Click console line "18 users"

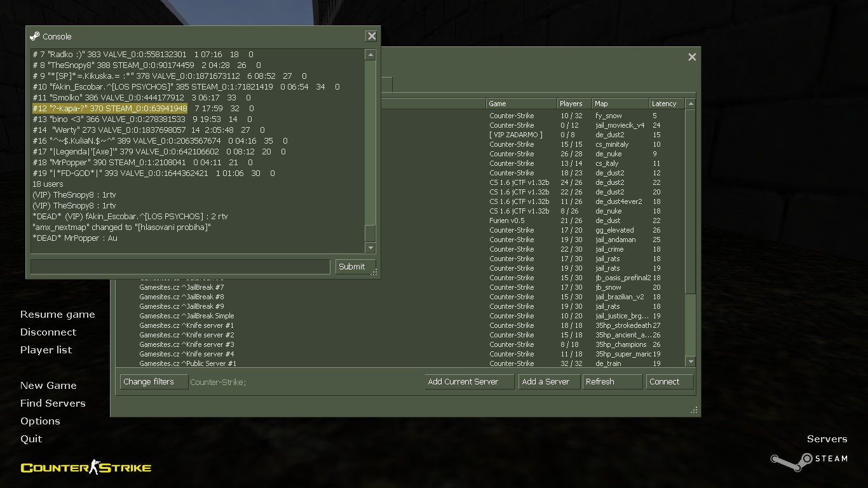tap(48, 184)
